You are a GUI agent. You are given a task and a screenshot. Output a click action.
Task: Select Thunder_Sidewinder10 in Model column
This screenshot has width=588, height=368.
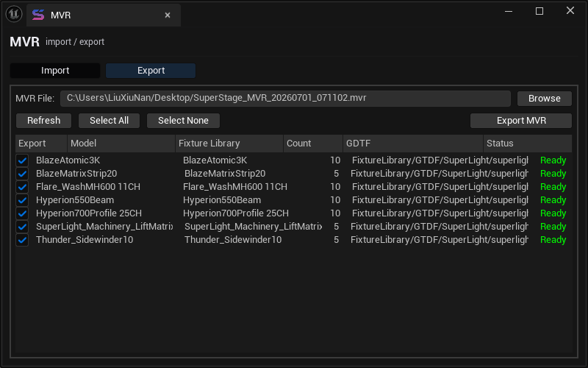(x=85, y=240)
